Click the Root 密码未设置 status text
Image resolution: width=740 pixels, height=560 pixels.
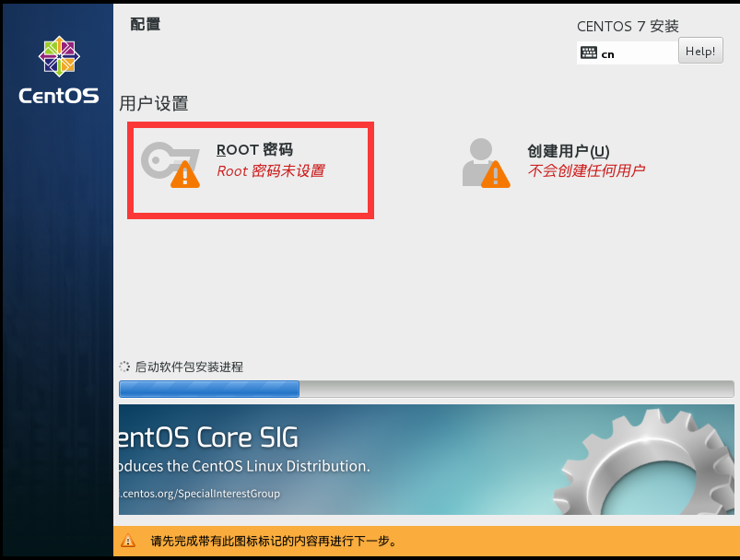[270, 170]
